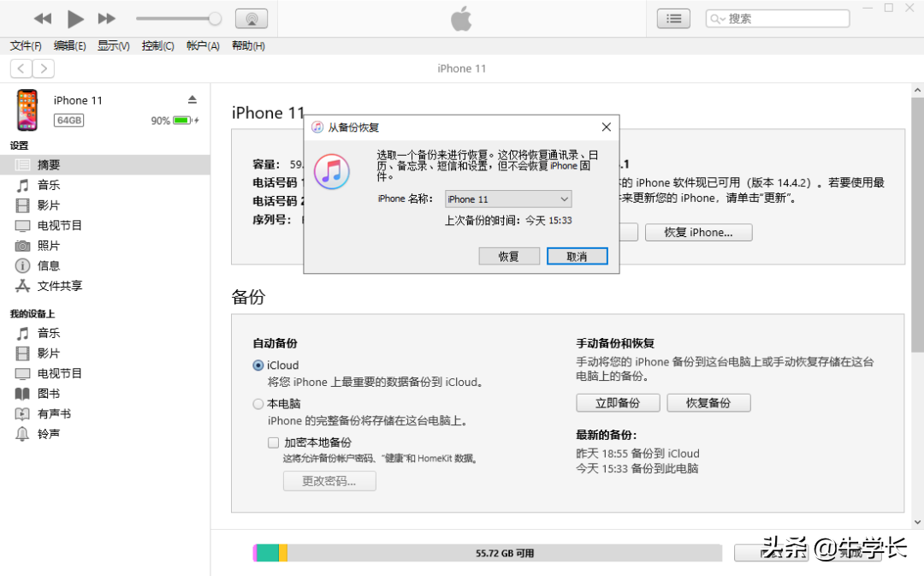
Task: Open the 编辑(E) menu
Action: (x=69, y=45)
